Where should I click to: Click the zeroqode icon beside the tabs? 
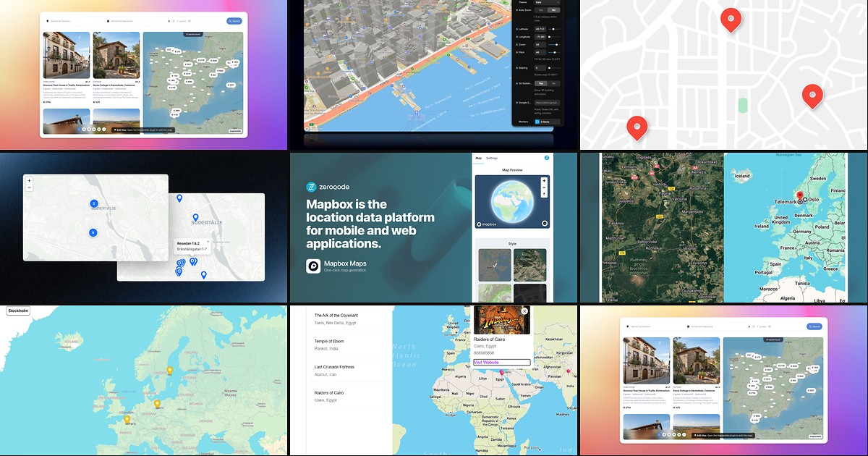click(x=547, y=158)
